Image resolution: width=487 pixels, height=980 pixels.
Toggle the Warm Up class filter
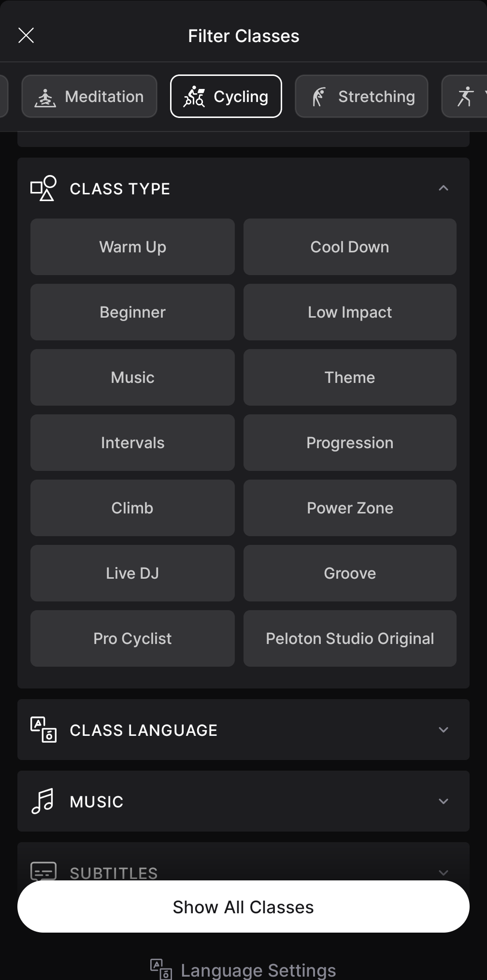[x=132, y=247]
